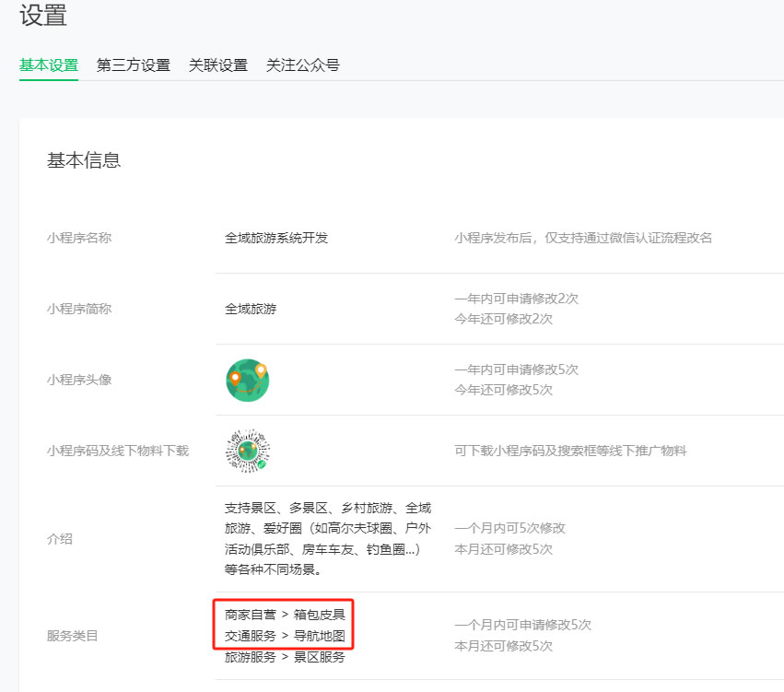Open the 关注公众号 tab
The width and height of the screenshot is (784, 692).
pyautogui.click(x=303, y=65)
